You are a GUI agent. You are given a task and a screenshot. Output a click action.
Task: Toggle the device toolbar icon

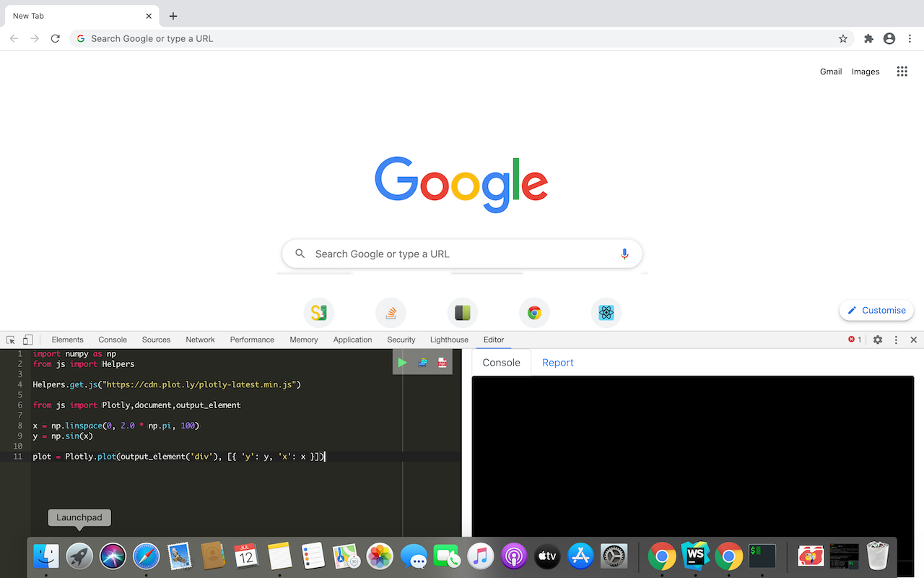tap(27, 339)
